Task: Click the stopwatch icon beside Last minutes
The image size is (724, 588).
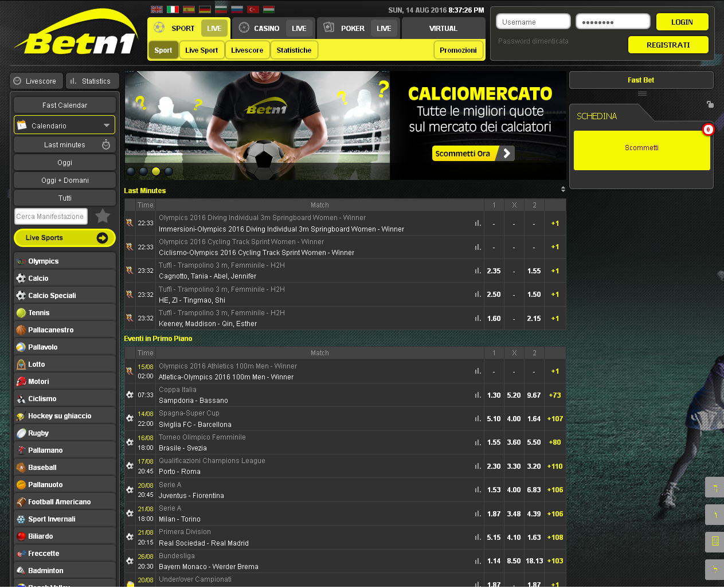Action: click(x=106, y=145)
